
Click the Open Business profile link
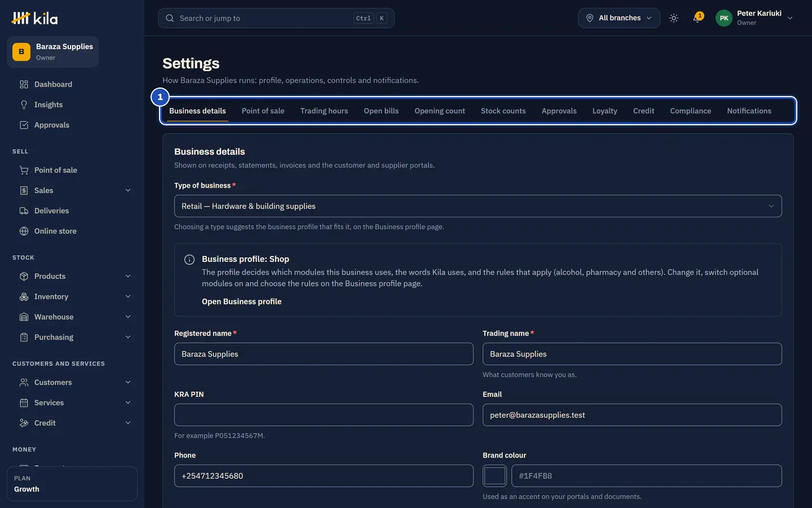click(241, 301)
